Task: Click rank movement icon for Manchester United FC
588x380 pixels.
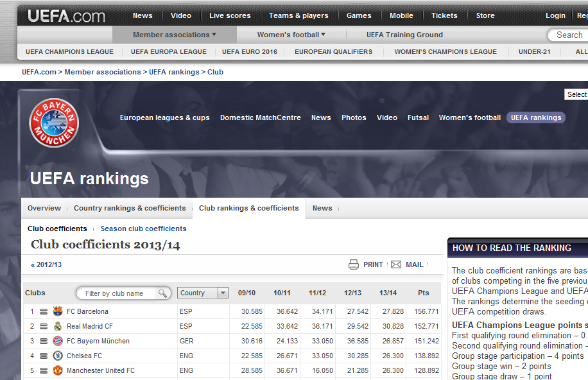Action: (x=44, y=370)
